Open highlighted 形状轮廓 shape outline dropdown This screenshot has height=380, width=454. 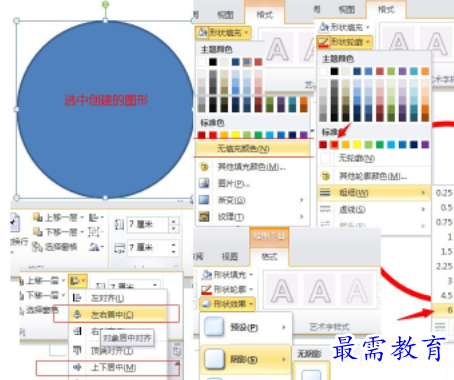pos(345,42)
